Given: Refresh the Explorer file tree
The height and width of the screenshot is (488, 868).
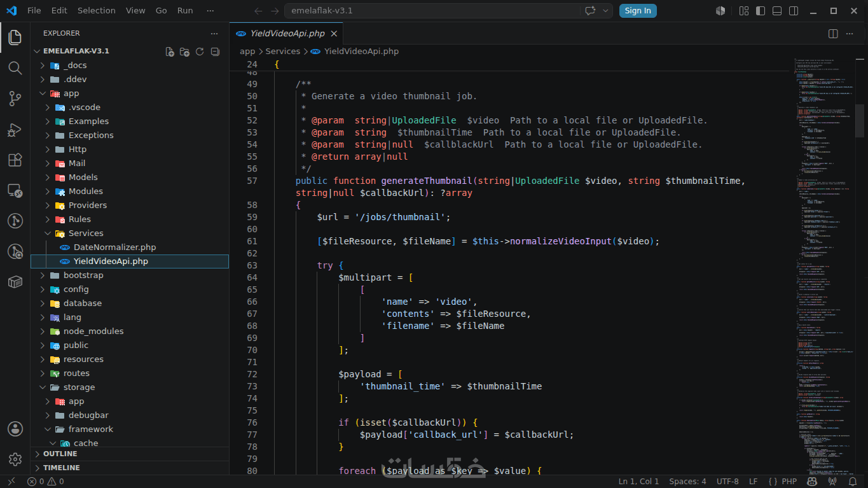Looking at the screenshot, I should pos(200,52).
